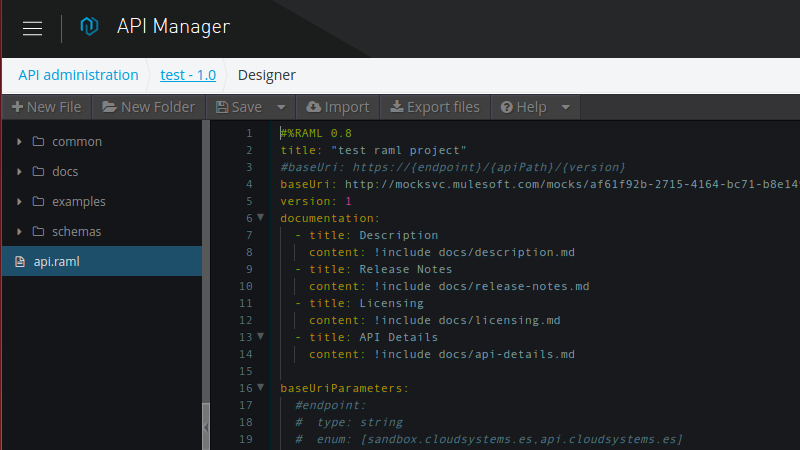Click the docs folder icon
The image size is (800, 450).
point(38,171)
